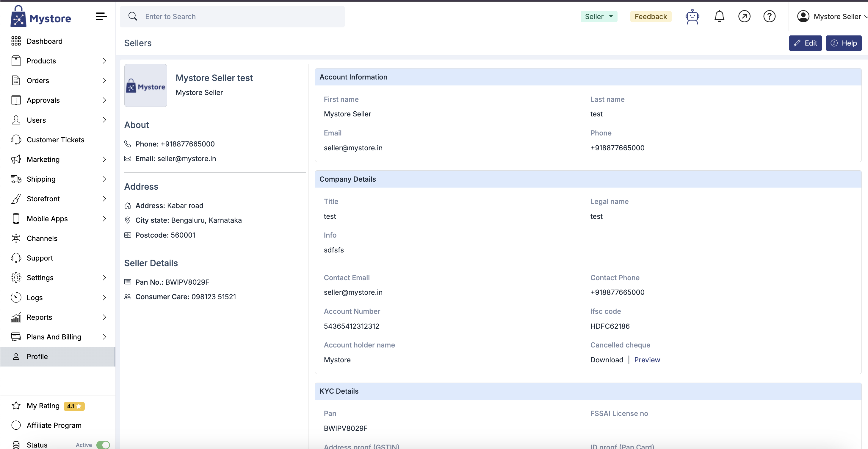The height and width of the screenshot is (449, 868).
Task: Expand the Mystore Seller account menu
Action: pyautogui.click(x=832, y=17)
